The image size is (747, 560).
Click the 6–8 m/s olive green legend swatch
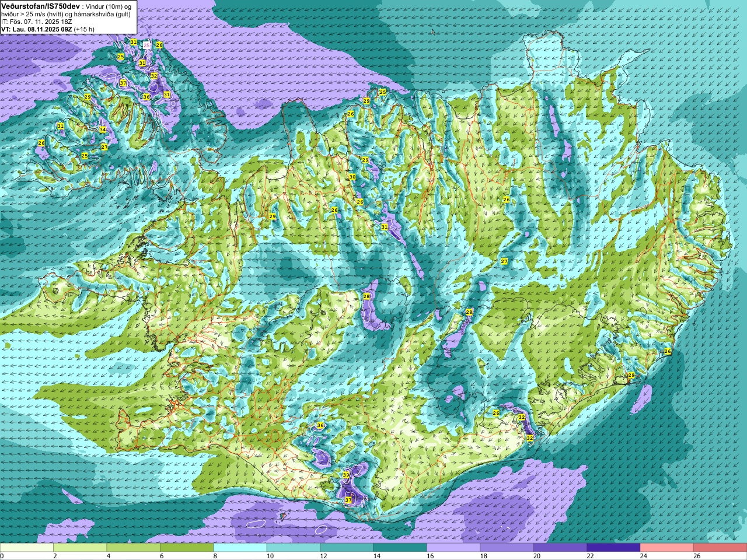coord(187,548)
